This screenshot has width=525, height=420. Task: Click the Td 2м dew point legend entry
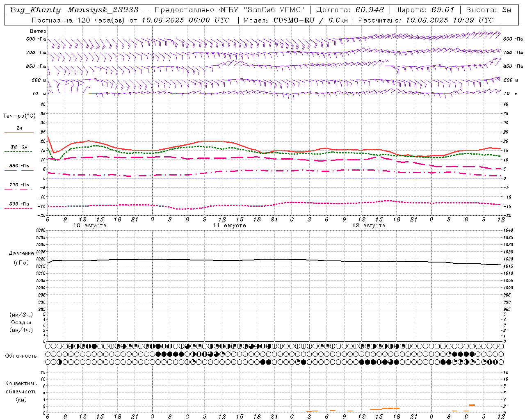click(x=19, y=147)
